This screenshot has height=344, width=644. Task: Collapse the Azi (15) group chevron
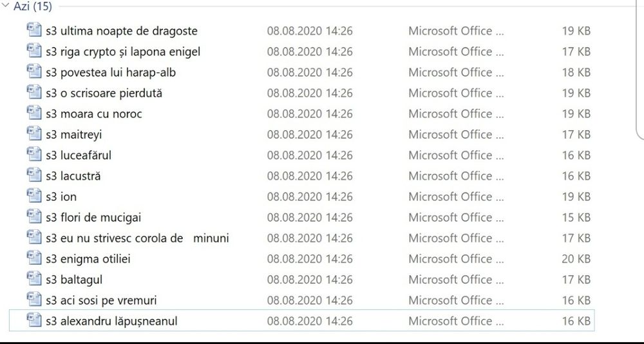point(6,7)
